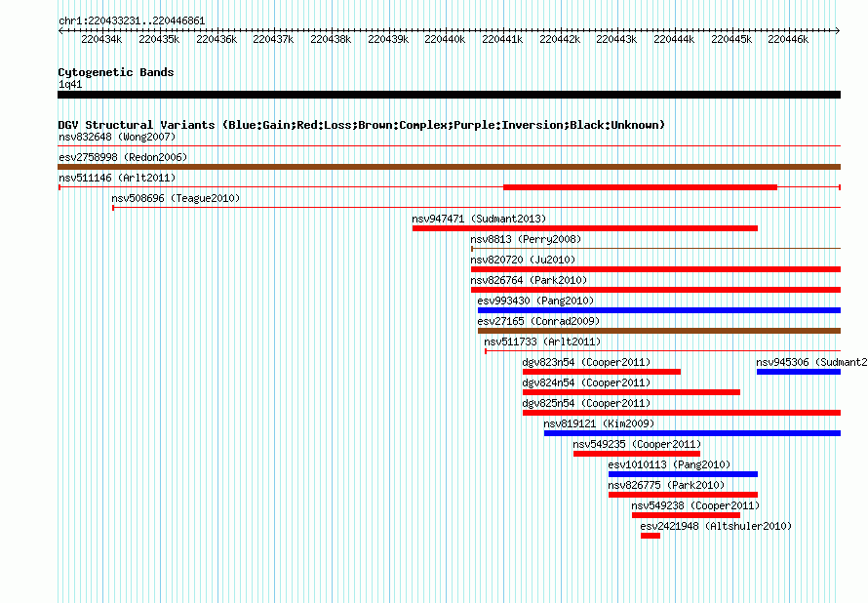This screenshot has width=868, height=603.
Task: Click the chr1:220433231..220446861 region label
Action: point(132,20)
